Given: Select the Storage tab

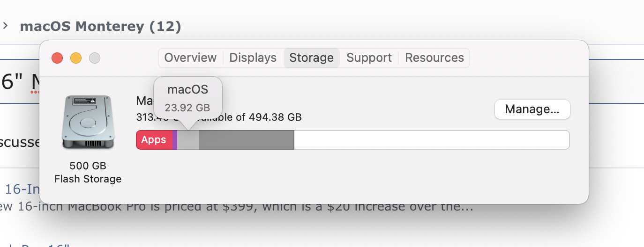Looking at the screenshot, I should pyautogui.click(x=311, y=58).
